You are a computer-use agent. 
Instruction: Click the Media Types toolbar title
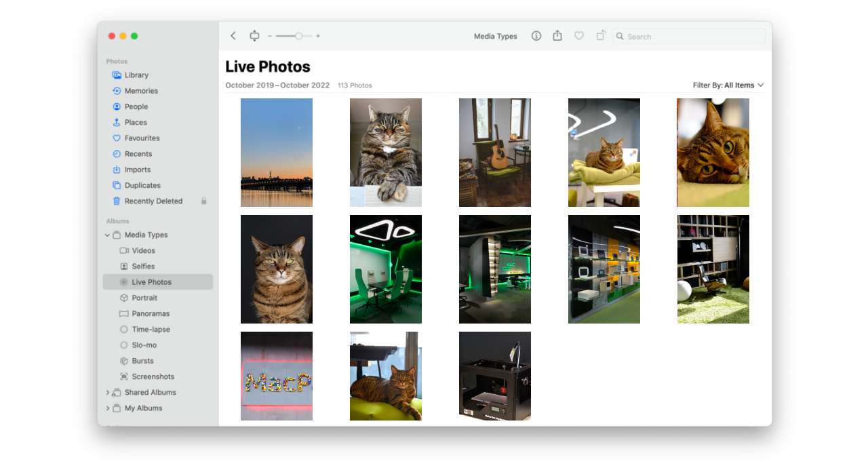[496, 37]
